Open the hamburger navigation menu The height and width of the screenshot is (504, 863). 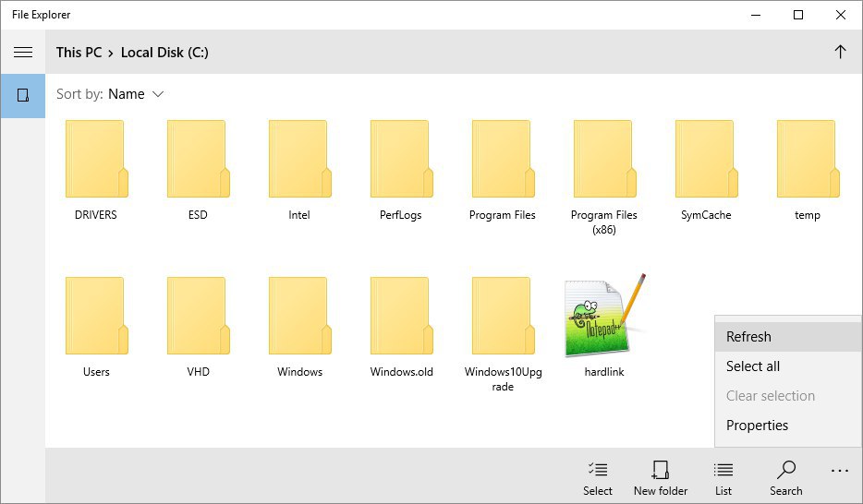click(x=23, y=53)
